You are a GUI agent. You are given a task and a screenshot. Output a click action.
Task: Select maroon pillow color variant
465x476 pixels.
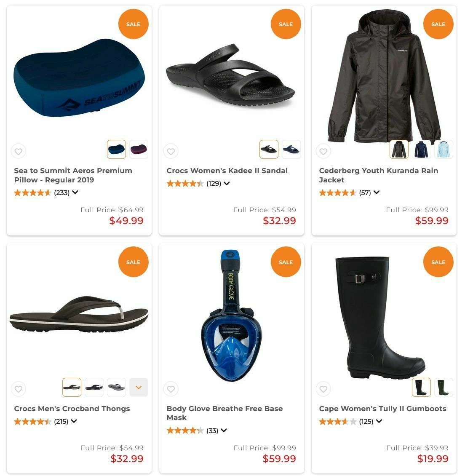(x=139, y=150)
